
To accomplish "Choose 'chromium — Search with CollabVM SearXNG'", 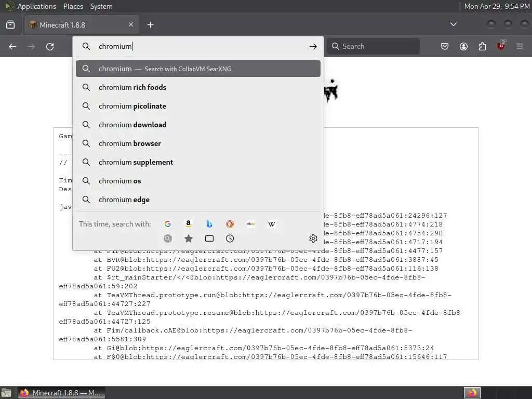I will 198,69.
